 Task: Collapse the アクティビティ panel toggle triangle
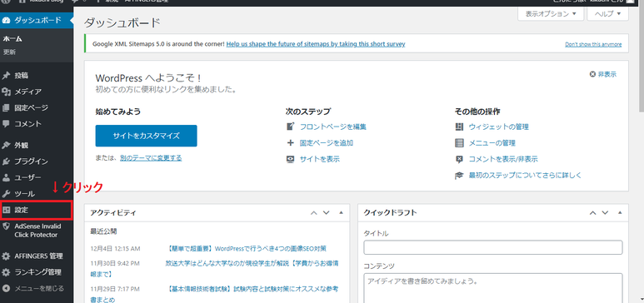pyautogui.click(x=341, y=212)
